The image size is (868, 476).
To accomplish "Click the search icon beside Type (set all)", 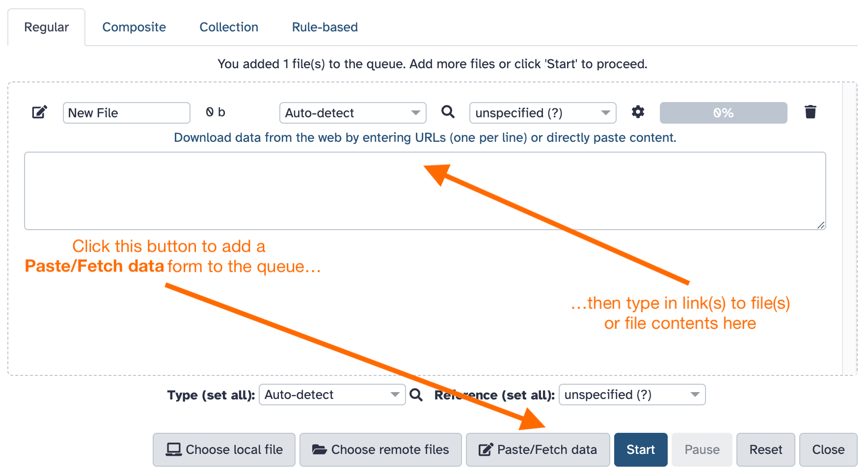I will coord(416,395).
